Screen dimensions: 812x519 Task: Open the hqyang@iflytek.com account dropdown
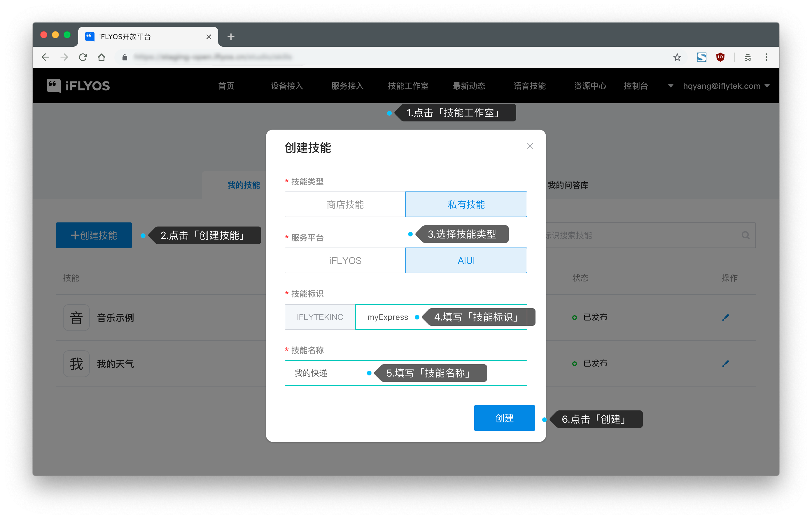pyautogui.click(x=726, y=86)
